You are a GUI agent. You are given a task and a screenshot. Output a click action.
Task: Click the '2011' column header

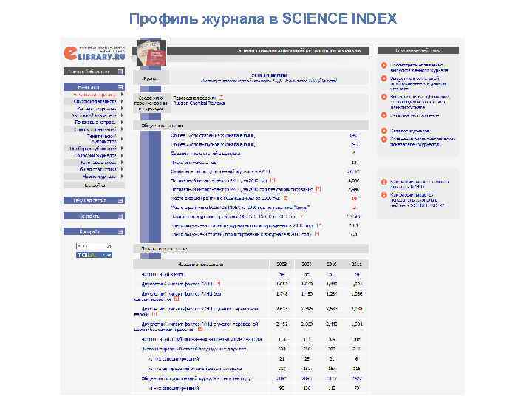point(356,265)
